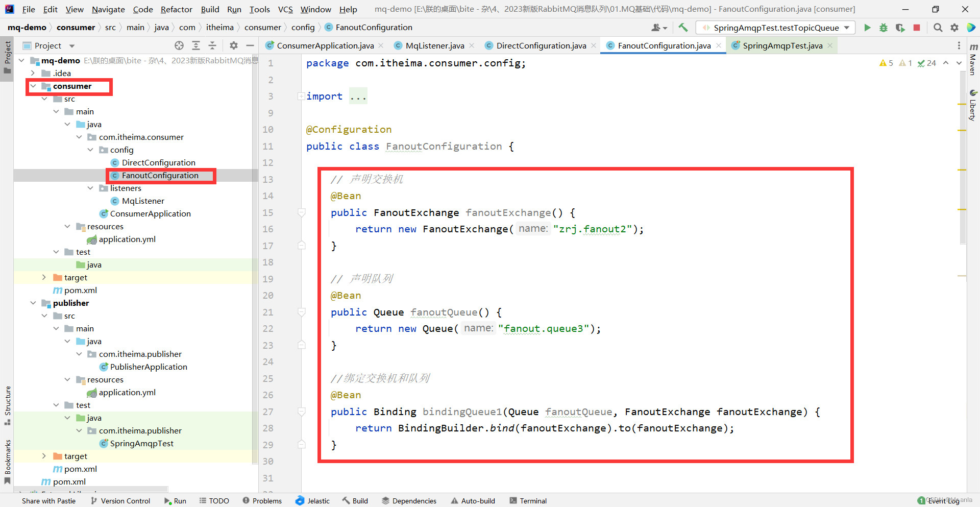This screenshot has width=980, height=507.
Task: Click the JetBrains Toolbox icon at top right
Action: [x=971, y=28]
